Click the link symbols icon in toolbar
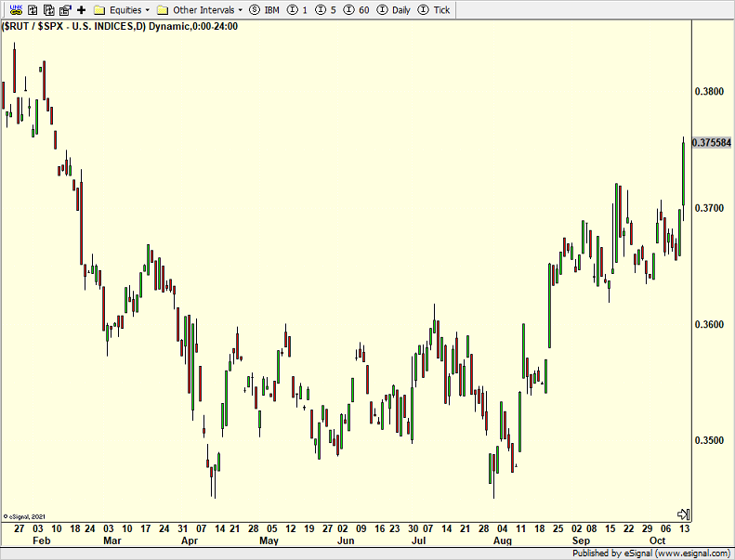This screenshot has width=735, height=560. tap(15, 9)
